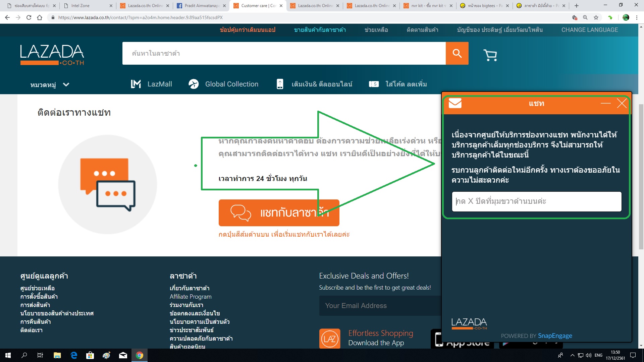The width and height of the screenshot is (644, 362).
Task: Bookmark this page with star icon
Action: (596, 17)
